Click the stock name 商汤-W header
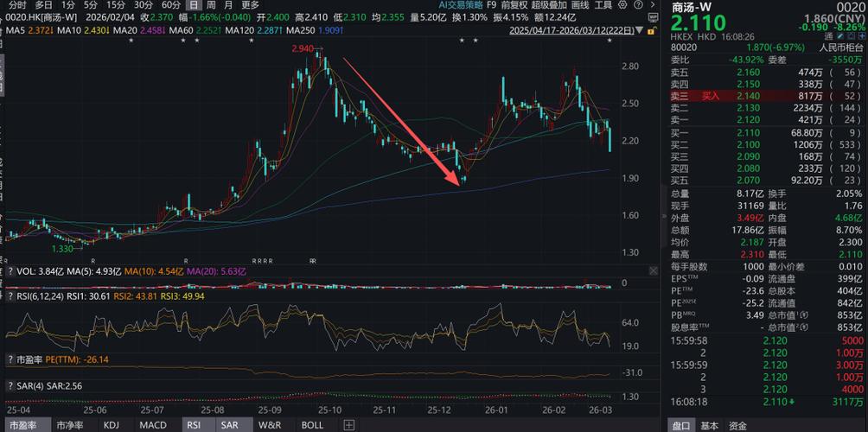This screenshot has height=432, width=868. click(x=693, y=9)
